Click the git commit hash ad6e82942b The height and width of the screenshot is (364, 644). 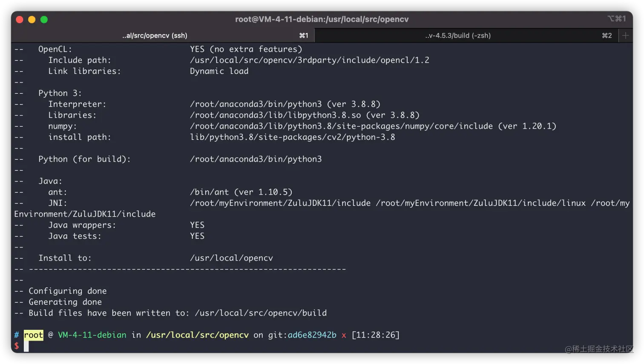click(312, 335)
